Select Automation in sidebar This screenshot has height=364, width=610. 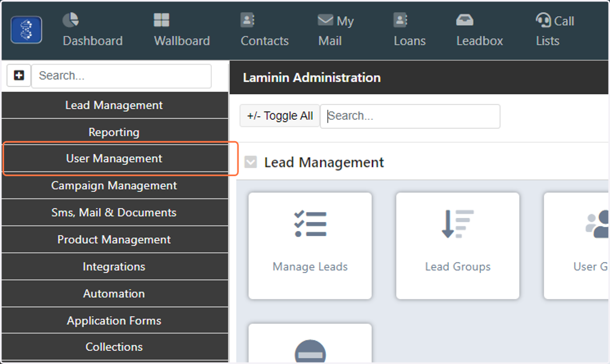coord(114,293)
